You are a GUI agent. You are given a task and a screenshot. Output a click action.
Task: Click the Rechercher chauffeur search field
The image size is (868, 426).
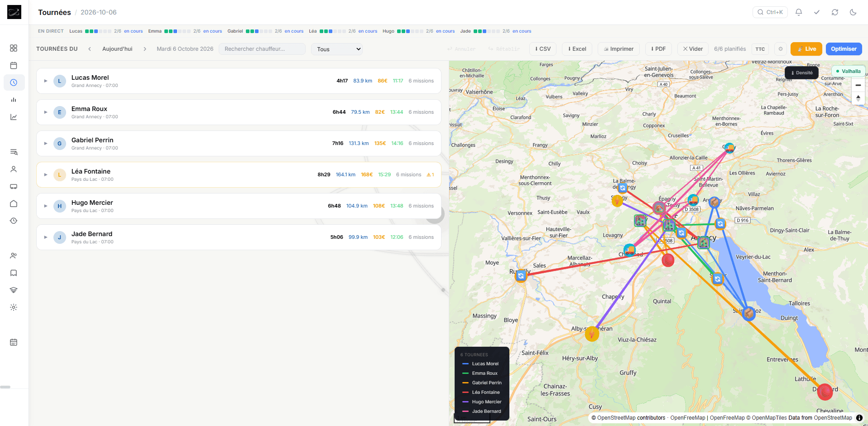262,49
